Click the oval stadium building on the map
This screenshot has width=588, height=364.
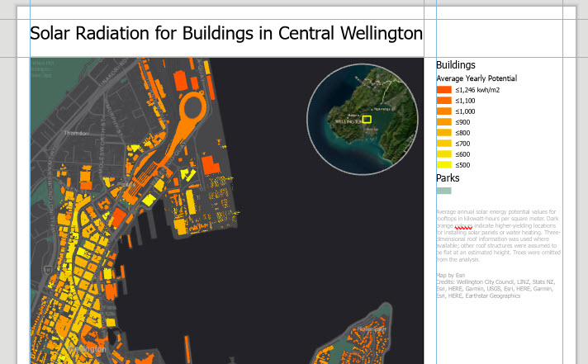pyautogui.click(x=192, y=107)
